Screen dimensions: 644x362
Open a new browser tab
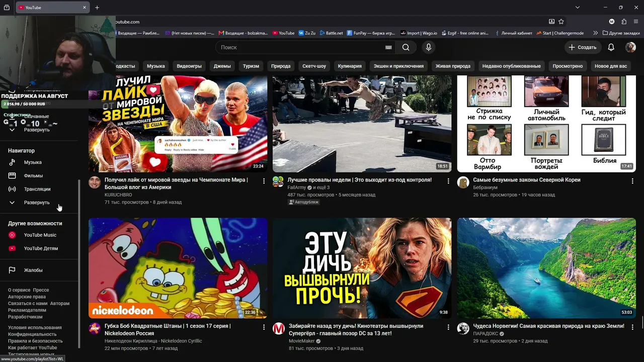point(97,8)
